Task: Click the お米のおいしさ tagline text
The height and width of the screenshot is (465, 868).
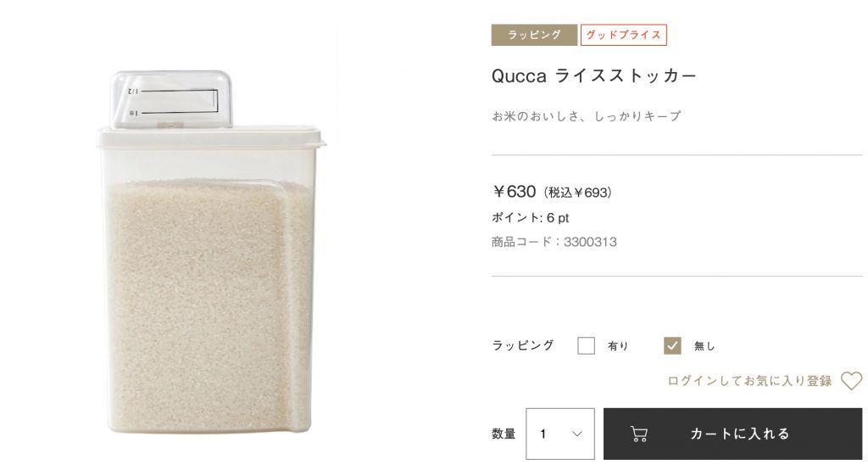Action: pos(587,116)
